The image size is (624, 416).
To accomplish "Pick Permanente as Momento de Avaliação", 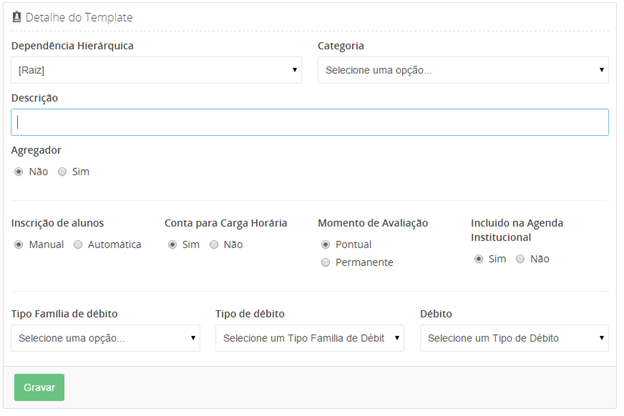I will (x=326, y=262).
